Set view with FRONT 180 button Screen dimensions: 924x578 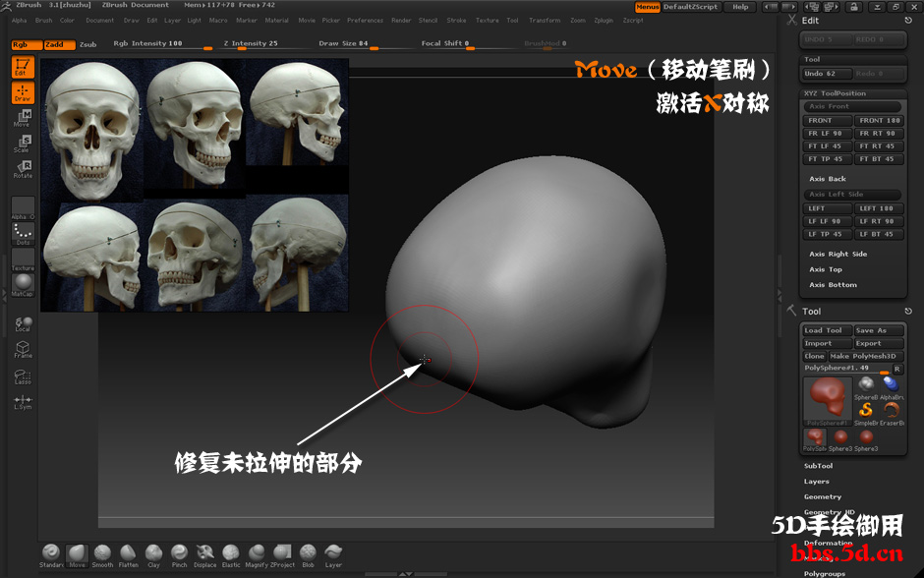(x=879, y=120)
